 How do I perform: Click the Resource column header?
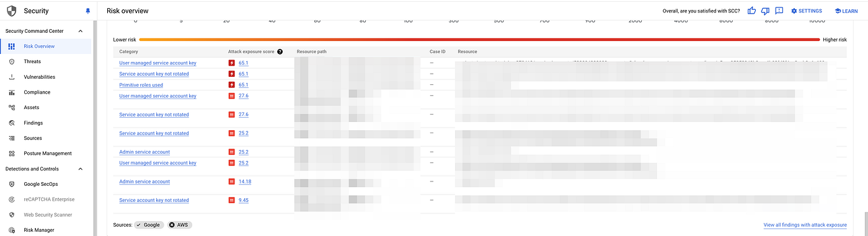pos(467,51)
